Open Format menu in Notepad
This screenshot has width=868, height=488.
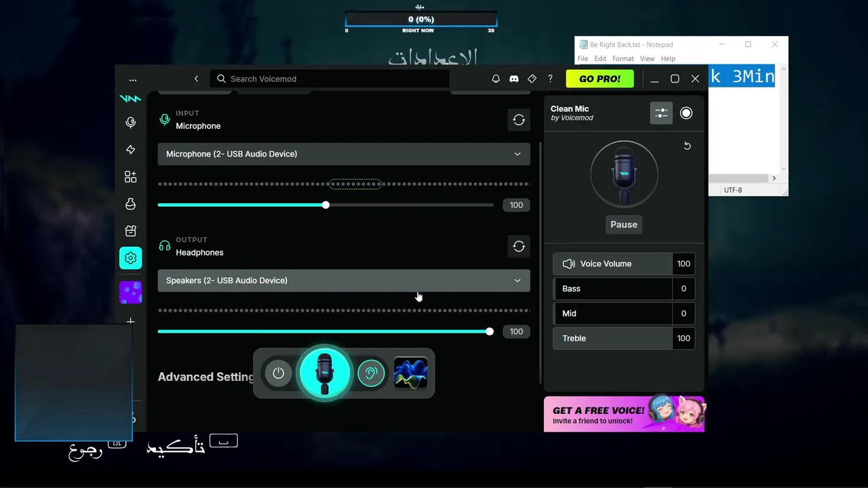pyautogui.click(x=623, y=59)
